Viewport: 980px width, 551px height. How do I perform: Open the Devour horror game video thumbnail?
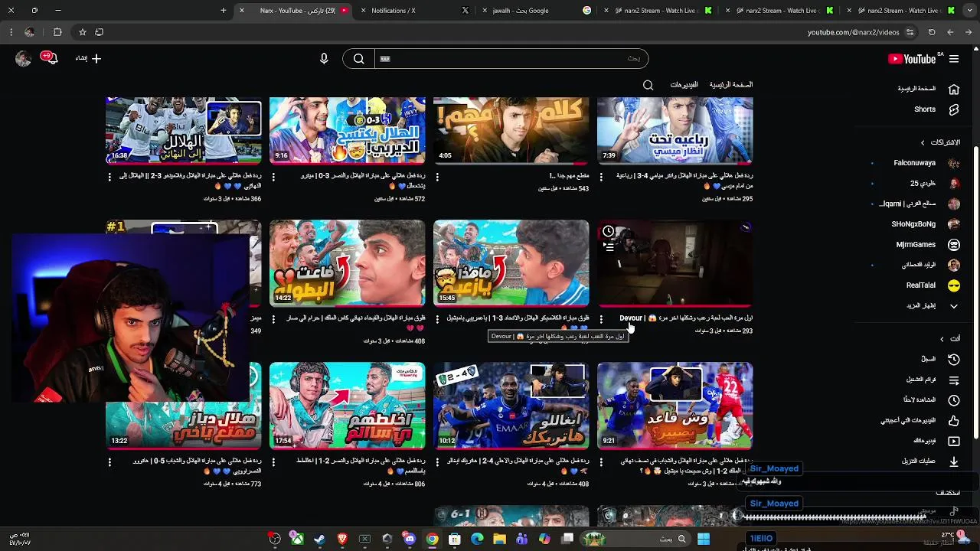pos(675,263)
